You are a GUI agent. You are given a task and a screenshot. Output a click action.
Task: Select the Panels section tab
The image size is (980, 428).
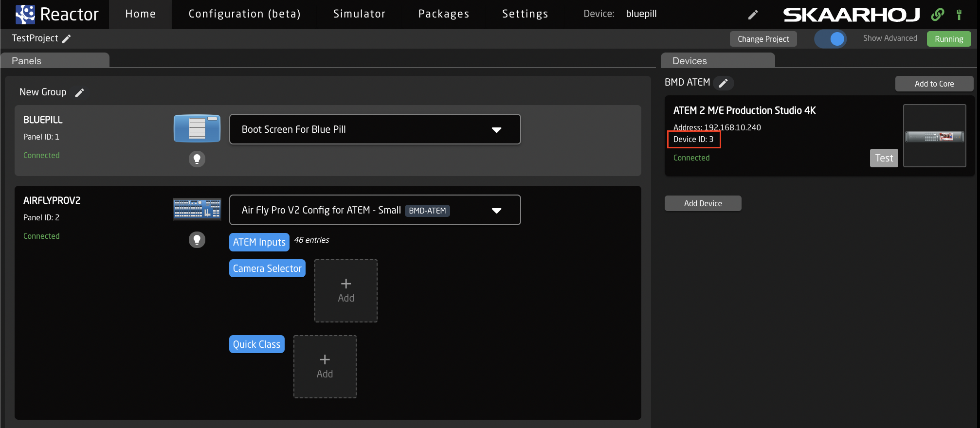pos(54,60)
